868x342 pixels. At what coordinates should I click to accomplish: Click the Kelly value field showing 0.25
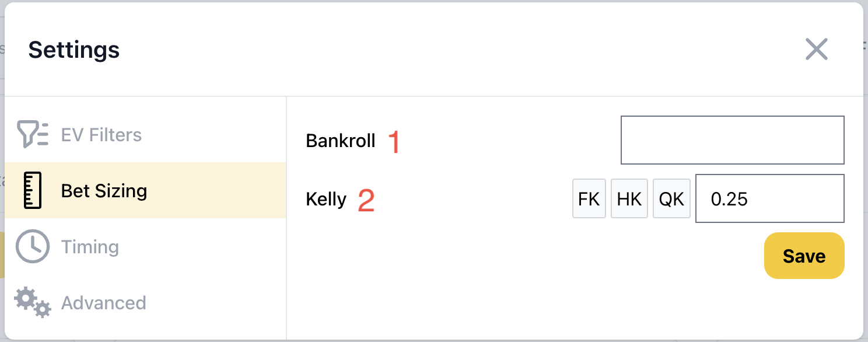coord(770,198)
